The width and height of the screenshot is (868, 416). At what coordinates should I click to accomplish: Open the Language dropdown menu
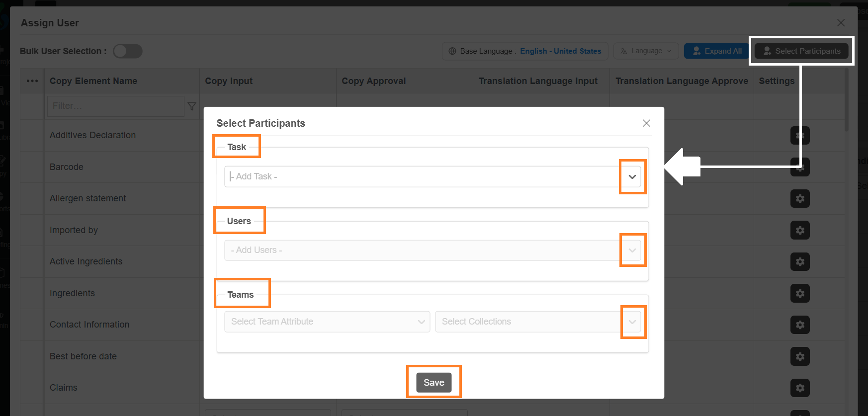click(x=646, y=51)
